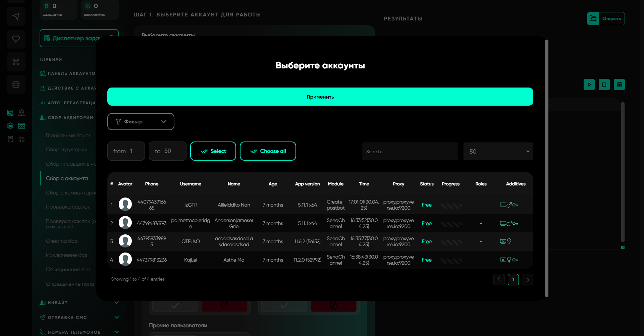Click the Применить button
This screenshot has height=336, width=644.
tap(320, 97)
